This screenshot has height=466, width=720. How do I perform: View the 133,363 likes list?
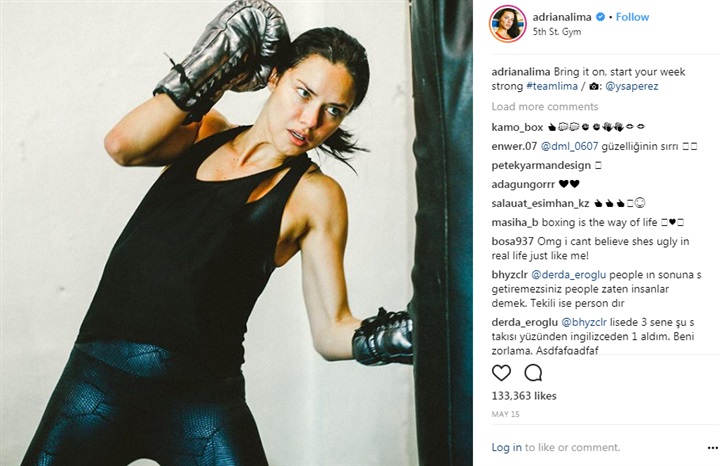524,396
